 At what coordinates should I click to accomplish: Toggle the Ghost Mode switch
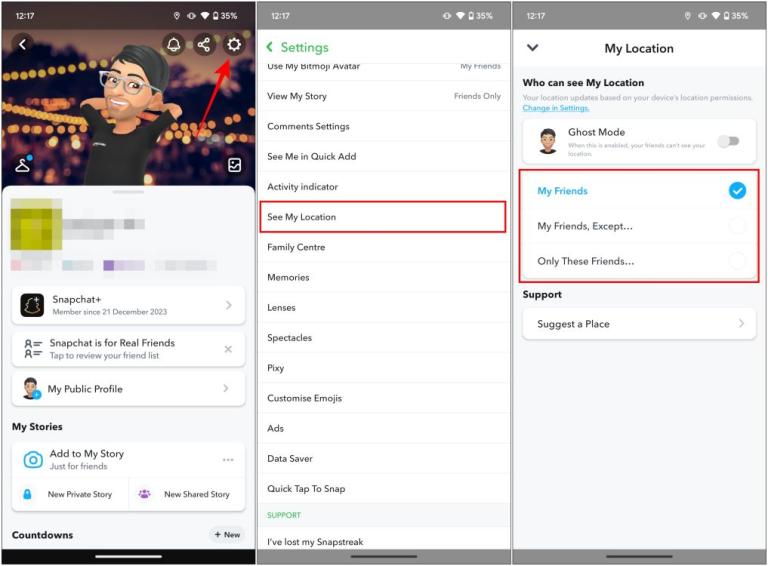[729, 141]
